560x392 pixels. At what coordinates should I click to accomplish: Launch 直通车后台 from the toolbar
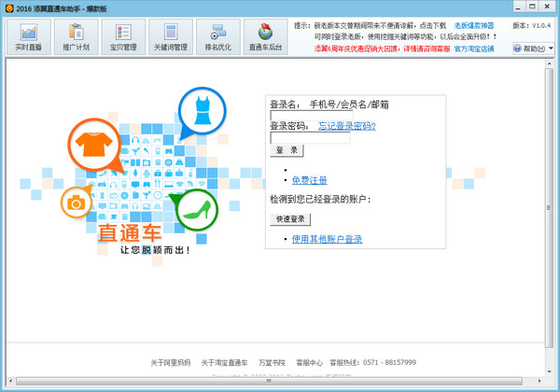[265, 37]
